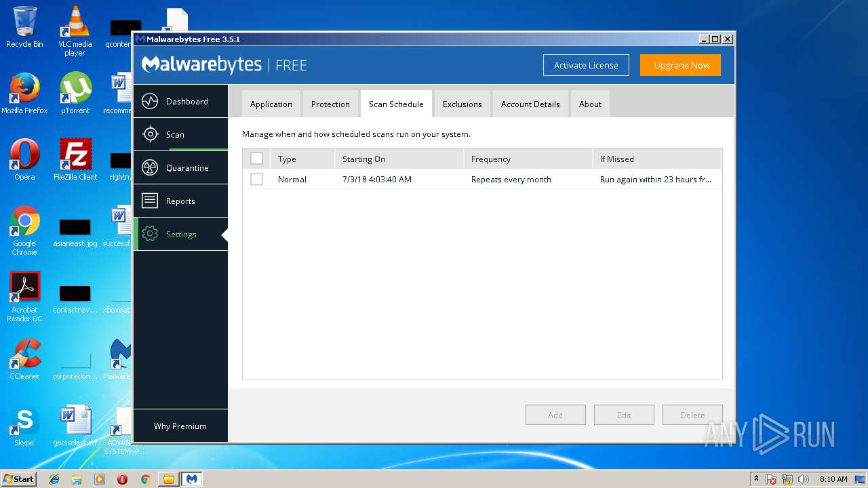Open the Action Center flag tray icon

771,479
